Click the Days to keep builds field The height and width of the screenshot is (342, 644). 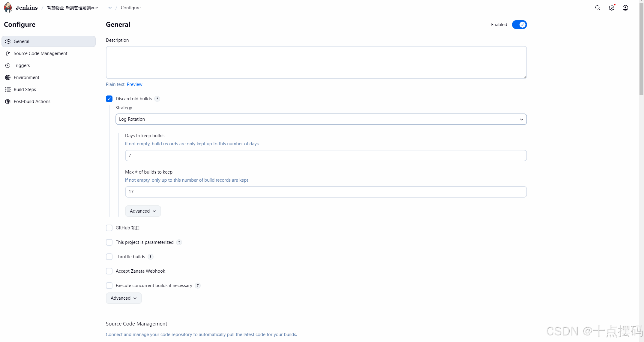pyautogui.click(x=326, y=156)
